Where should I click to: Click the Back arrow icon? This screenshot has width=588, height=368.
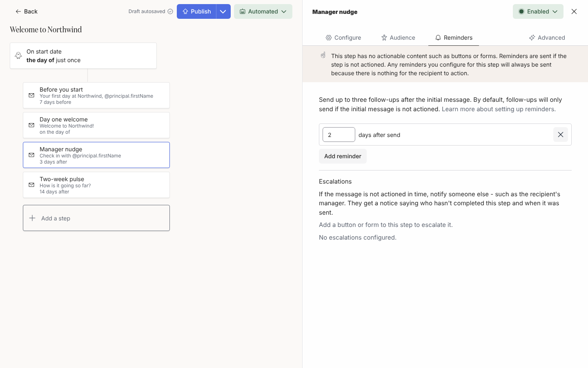coord(18,11)
